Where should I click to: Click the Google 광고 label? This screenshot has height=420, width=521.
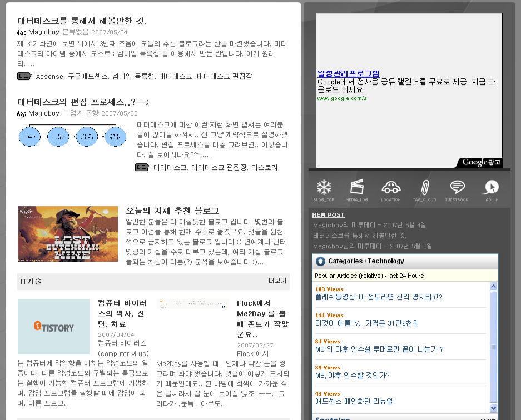tap(481, 162)
